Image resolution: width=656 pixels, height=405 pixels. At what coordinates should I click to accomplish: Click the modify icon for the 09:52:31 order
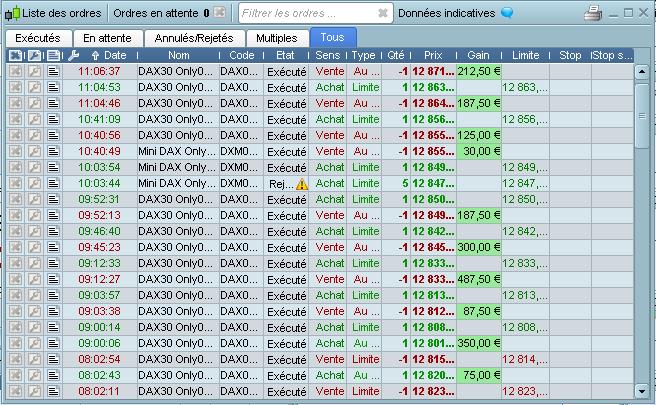35,199
